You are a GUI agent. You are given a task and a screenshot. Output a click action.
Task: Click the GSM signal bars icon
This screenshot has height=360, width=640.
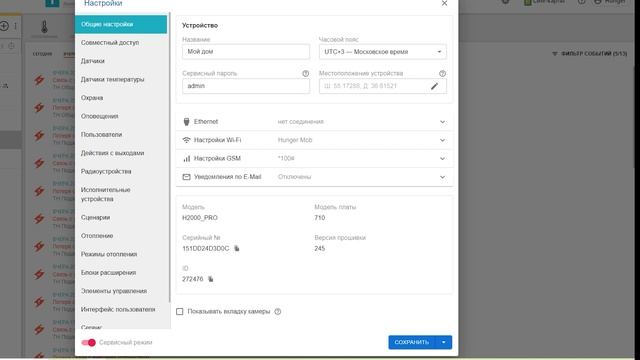point(187,158)
